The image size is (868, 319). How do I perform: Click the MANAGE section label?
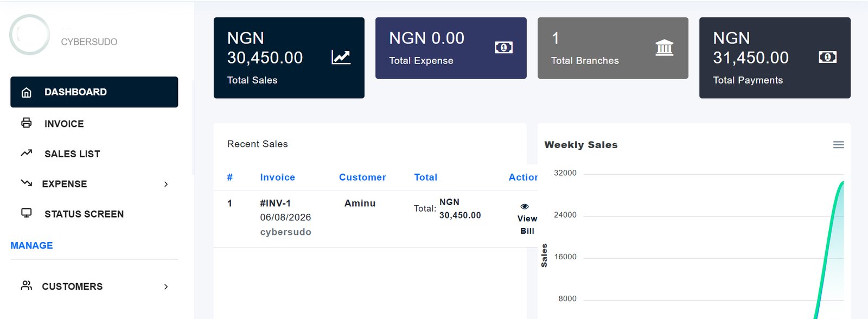pos(31,246)
